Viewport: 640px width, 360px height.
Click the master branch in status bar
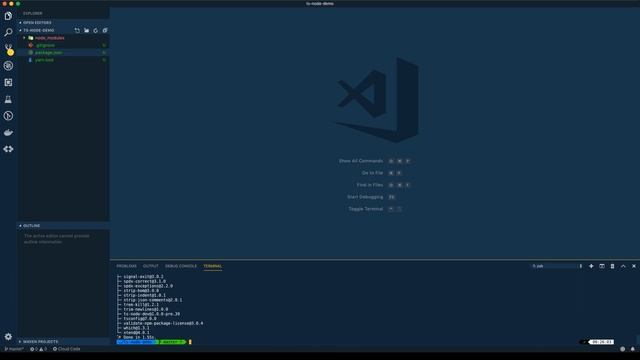13,349
